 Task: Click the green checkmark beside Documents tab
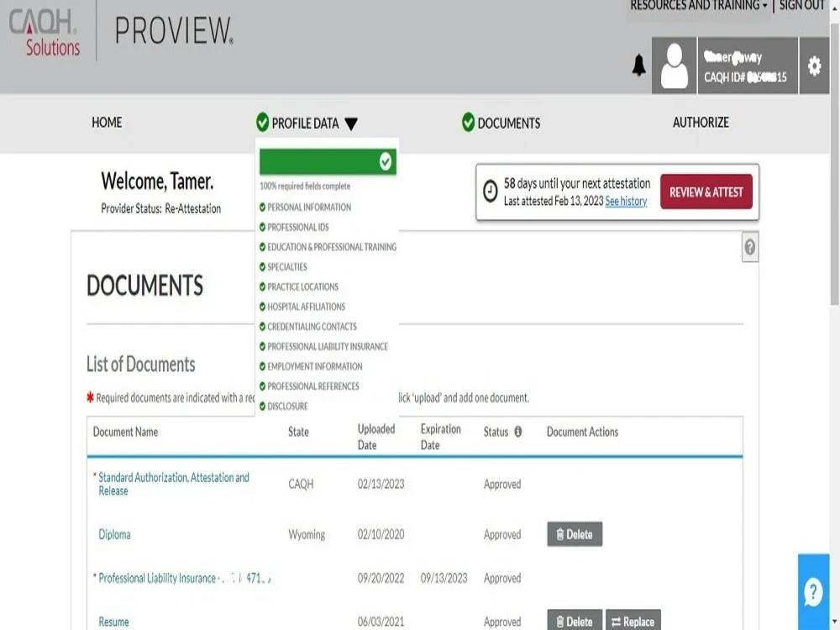pyautogui.click(x=468, y=123)
